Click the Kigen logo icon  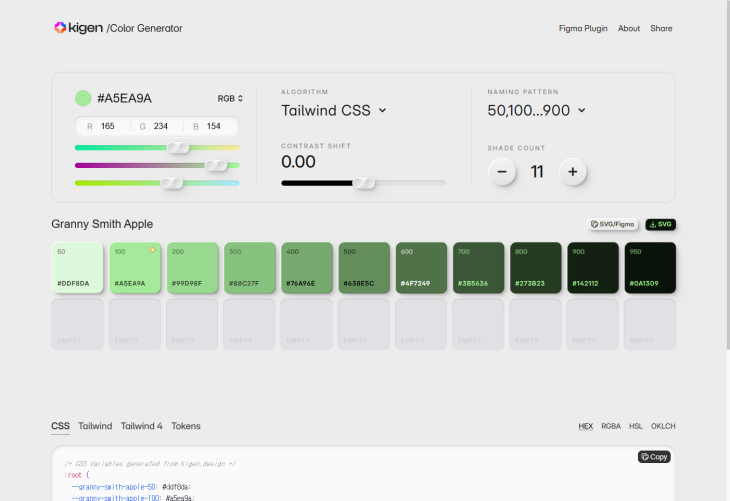60,28
